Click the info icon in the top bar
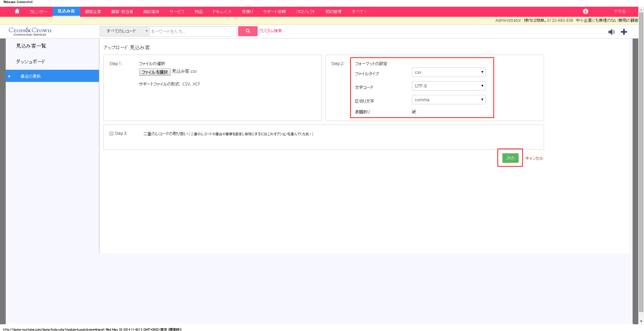The image size is (644, 331). (x=586, y=11)
